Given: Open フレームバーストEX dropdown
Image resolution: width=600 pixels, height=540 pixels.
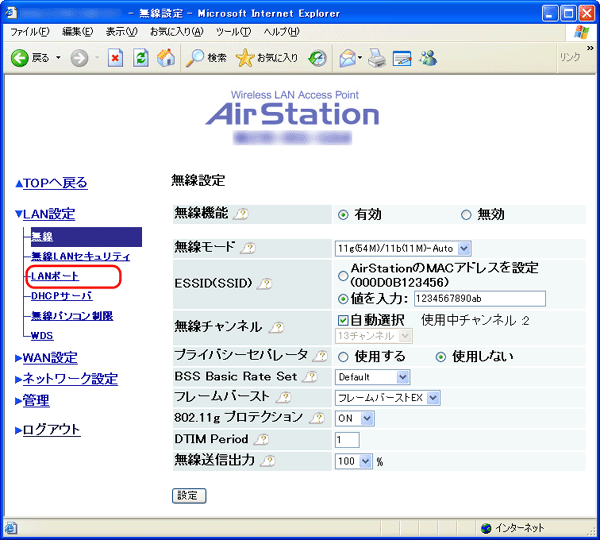Looking at the screenshot, I should (388, 398).
